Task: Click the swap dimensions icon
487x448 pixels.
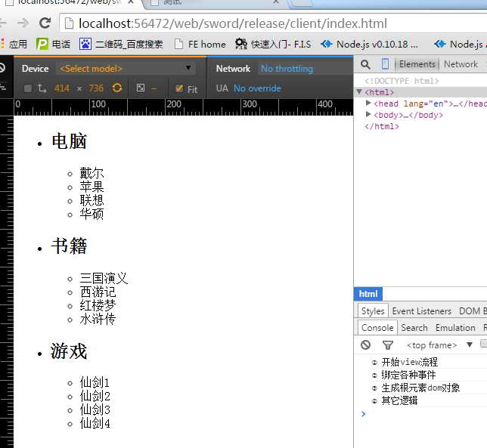Action: pyautogui.click(x=42, y=88)
